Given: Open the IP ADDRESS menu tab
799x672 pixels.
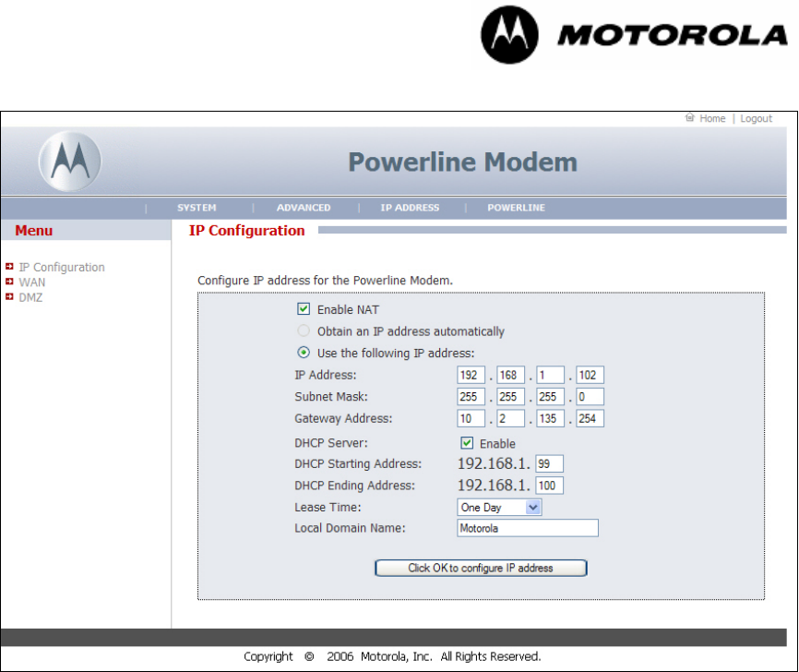Looking at the screenshot, I should coord(410,208).
